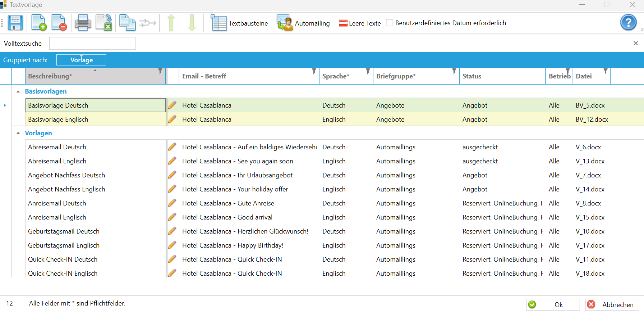Click the Vorlagen group title
The image size is (644, 312).
(38, 133)
